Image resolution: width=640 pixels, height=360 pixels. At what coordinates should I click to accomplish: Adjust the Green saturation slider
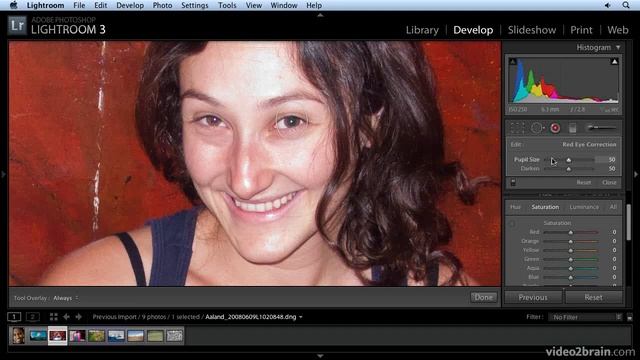pos(571,259)
